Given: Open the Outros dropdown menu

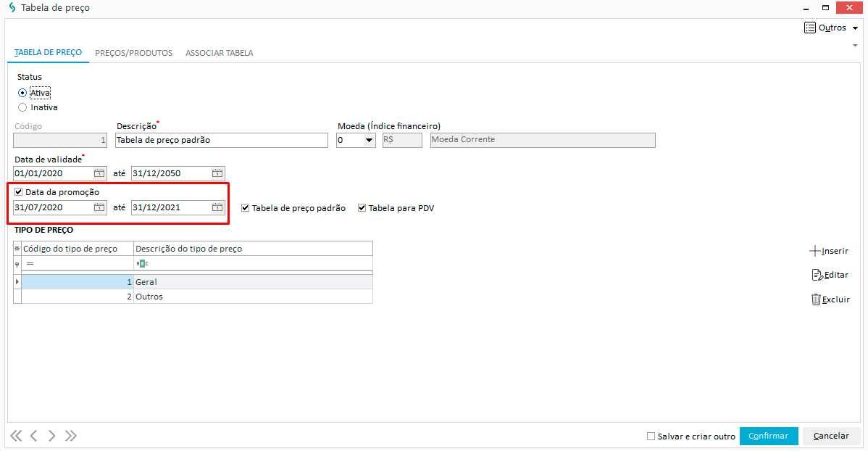Looking at the screenshot, I should pyautogui.click(x=832, y=28).
